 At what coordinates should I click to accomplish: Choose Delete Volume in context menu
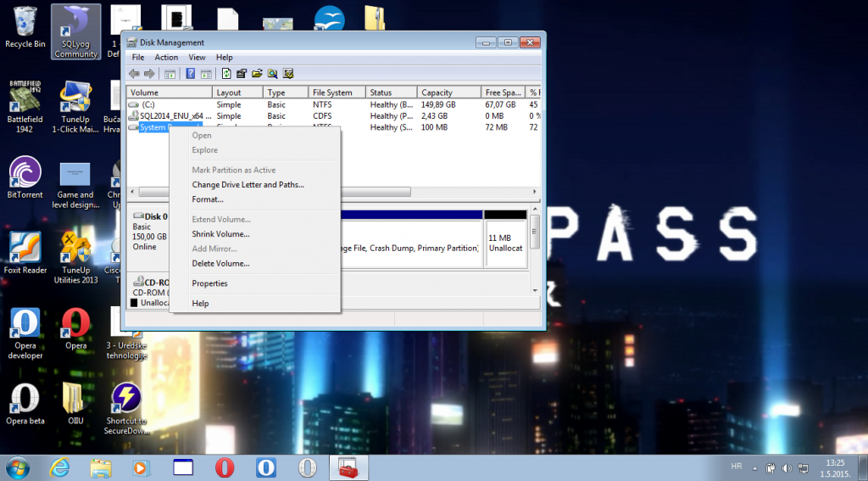[x=220, y=264]
